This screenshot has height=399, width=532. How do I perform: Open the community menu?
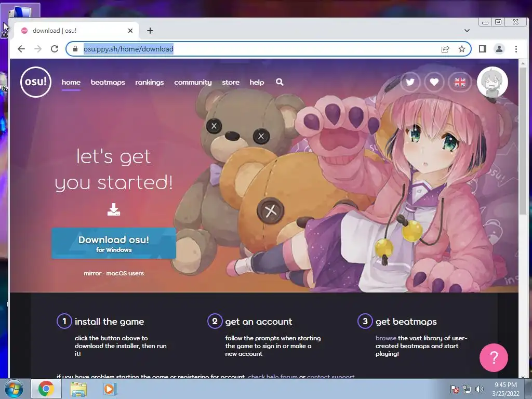(193, 82)
